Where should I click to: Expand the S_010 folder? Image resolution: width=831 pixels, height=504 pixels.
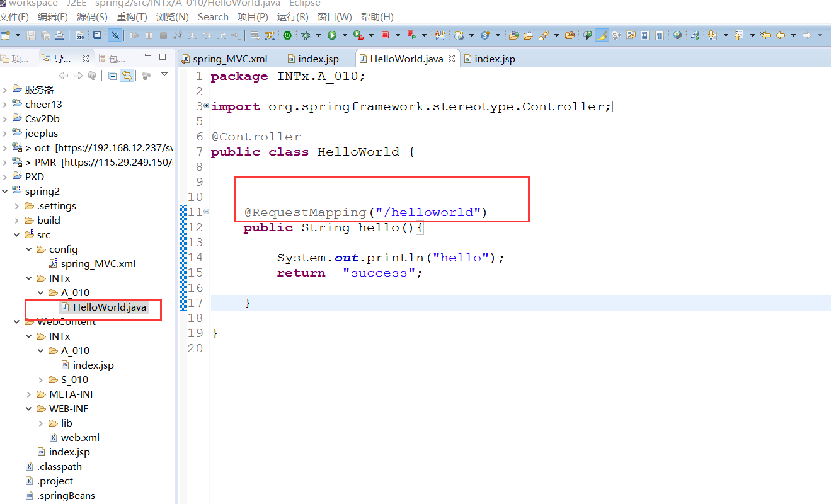click(41, 379)
